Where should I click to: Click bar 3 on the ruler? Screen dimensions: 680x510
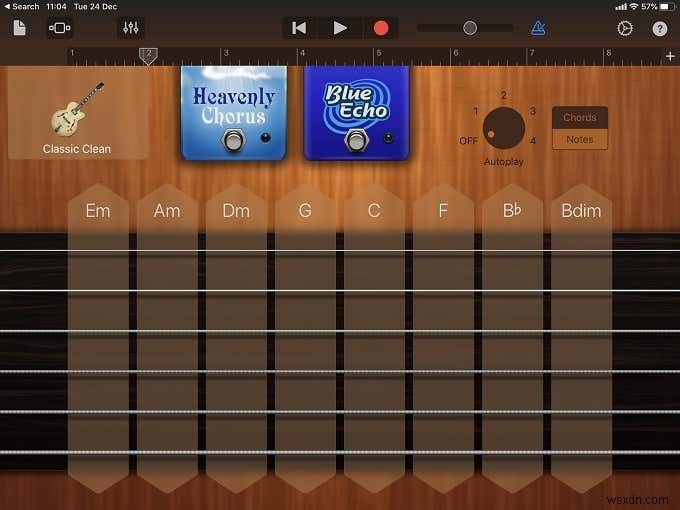[226, 53]
